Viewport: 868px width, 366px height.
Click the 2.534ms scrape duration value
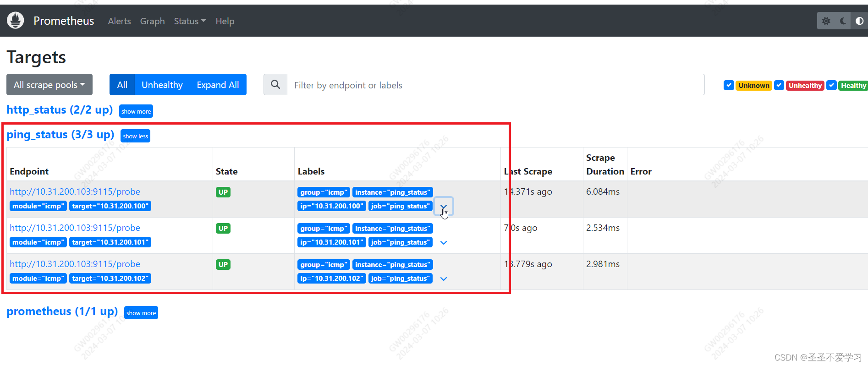[603, 228]
